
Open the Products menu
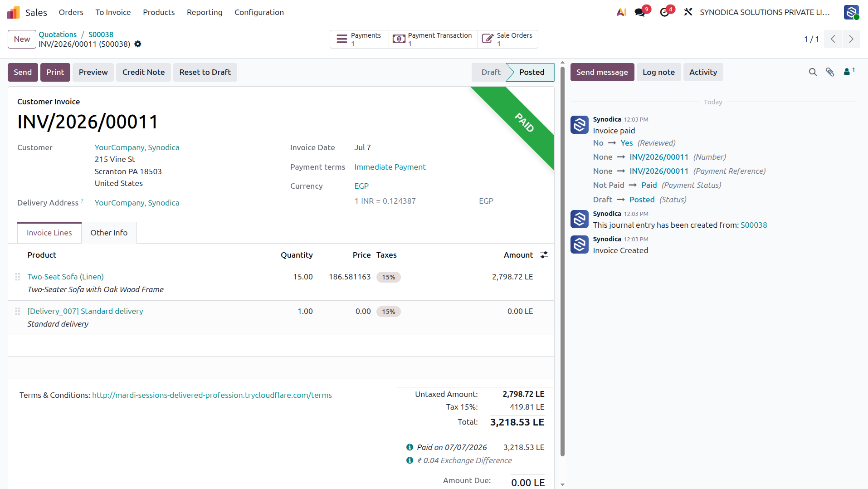159,12
